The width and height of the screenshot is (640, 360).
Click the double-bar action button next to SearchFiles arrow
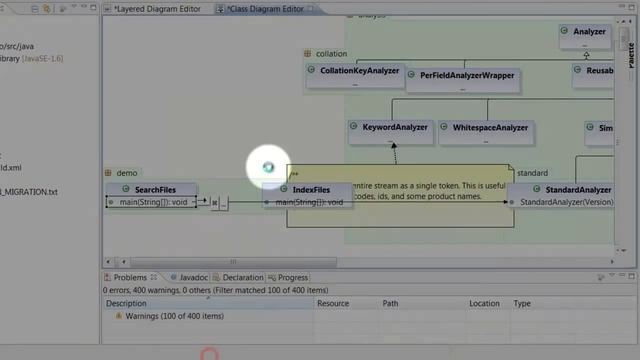[x=215, y=202]
